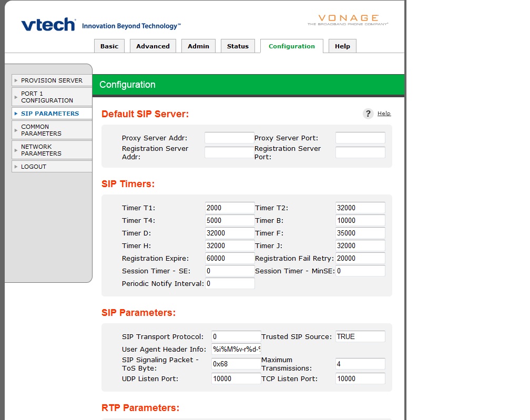Click the Trusted SIP Source field

pos(360,336)
